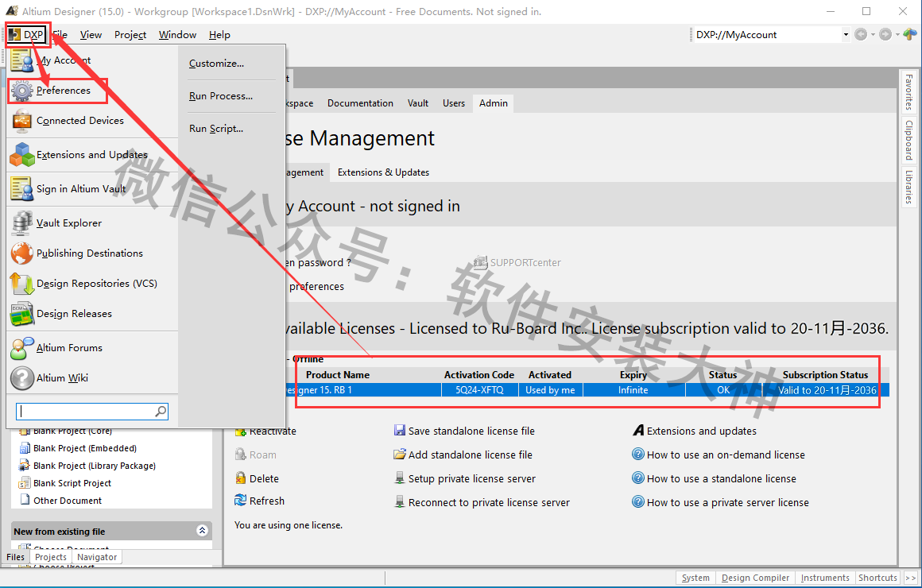Click Sign in Altium Vault icon
The height and width of the screenshot is (588, 922).
click(21, 189)
